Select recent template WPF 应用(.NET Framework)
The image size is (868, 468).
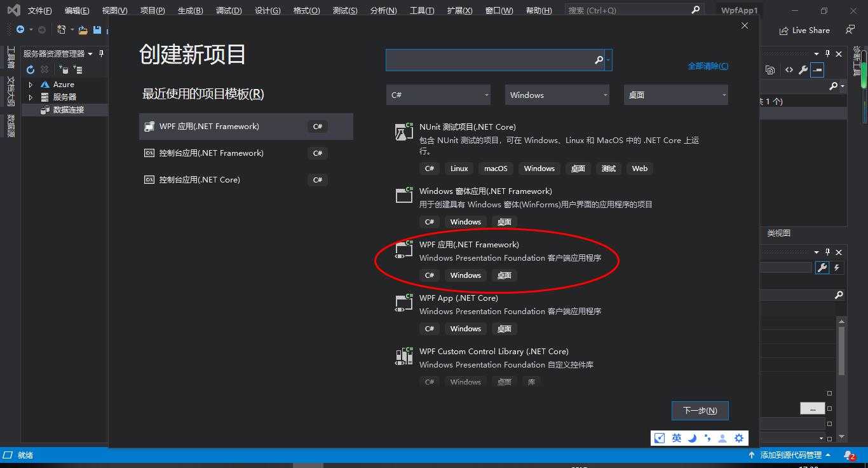point(246,127)
